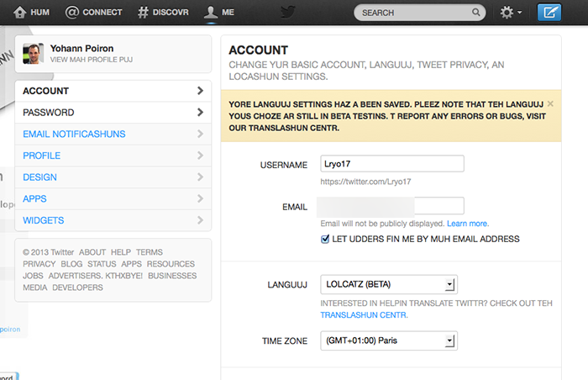Screen dimensions: 588x380
Task: Expand the Time Zone dropdown
Action: pyautogui.click(x=388, y=340)
